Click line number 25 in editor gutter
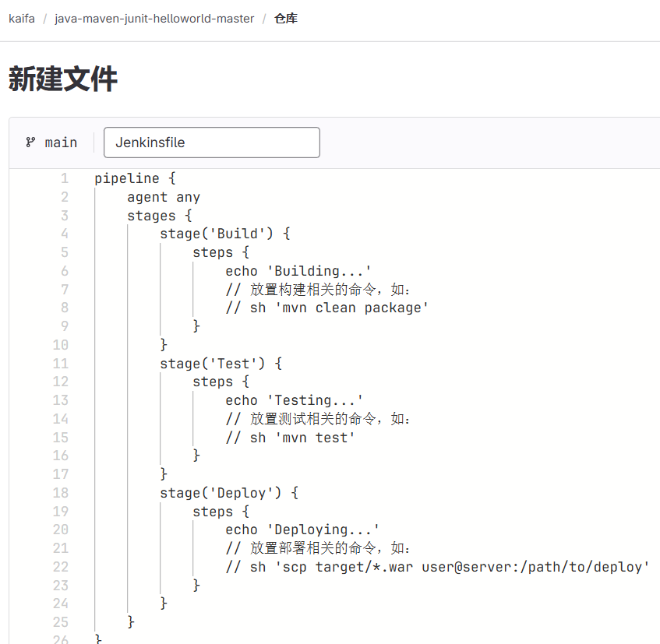The height and width of the screenshot is (644, 660). 61,622
